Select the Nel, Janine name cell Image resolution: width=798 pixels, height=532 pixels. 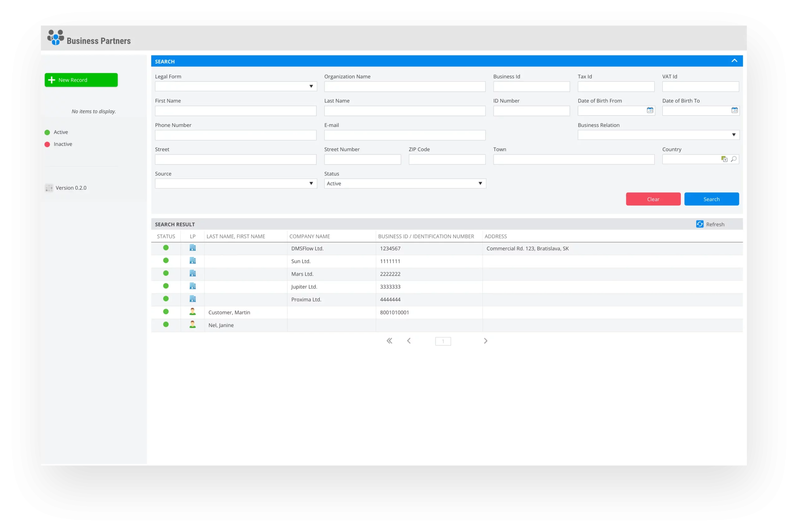coord(246,325)
